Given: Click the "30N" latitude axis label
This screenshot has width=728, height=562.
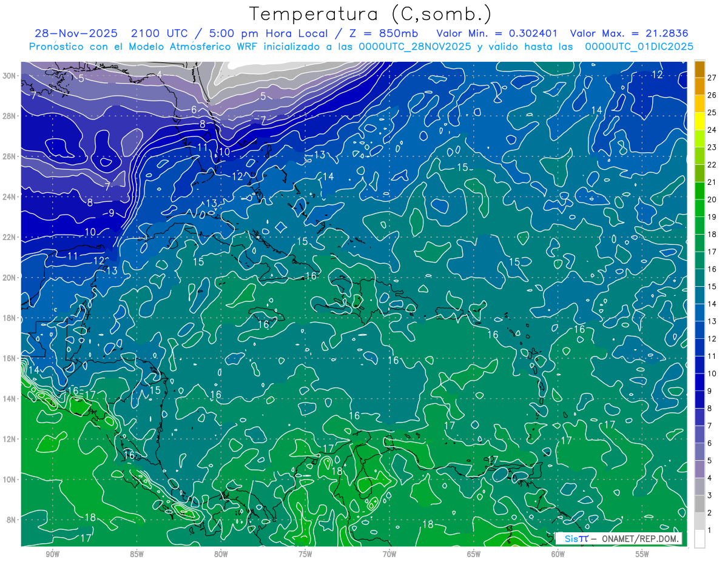Looking at the screenshot, I should [x=10, y=76].
